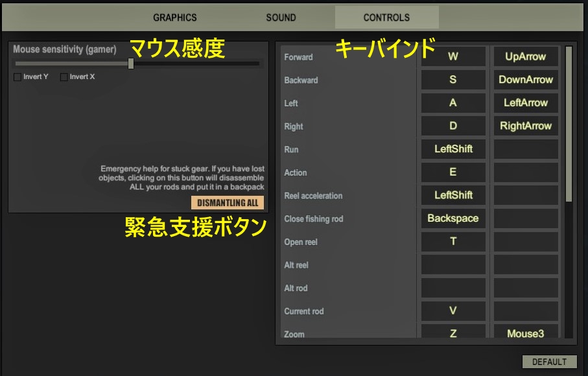Viewport: 588px width, 376px height.
Task: Rebind the Right key D
Action: (x=453, y=126)
